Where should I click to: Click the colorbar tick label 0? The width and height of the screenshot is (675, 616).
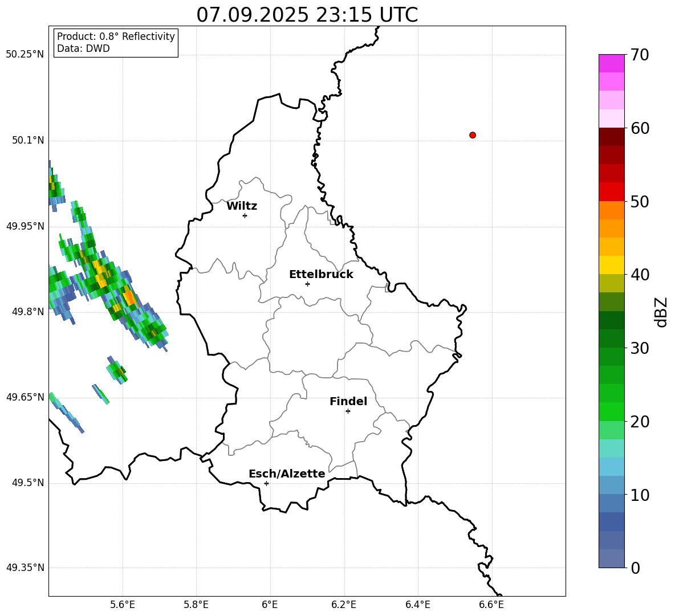click(636, 568)
